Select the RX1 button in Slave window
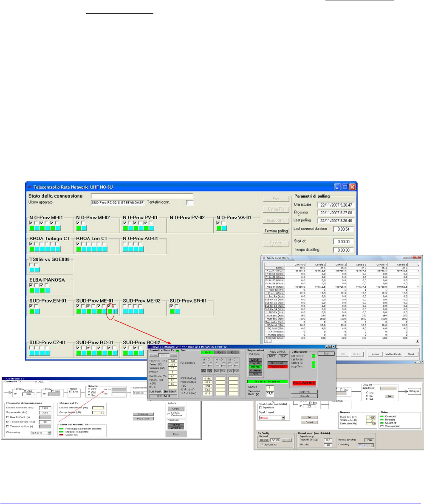The height and width of the screenshot is (504, 424). tap(220, 353)
